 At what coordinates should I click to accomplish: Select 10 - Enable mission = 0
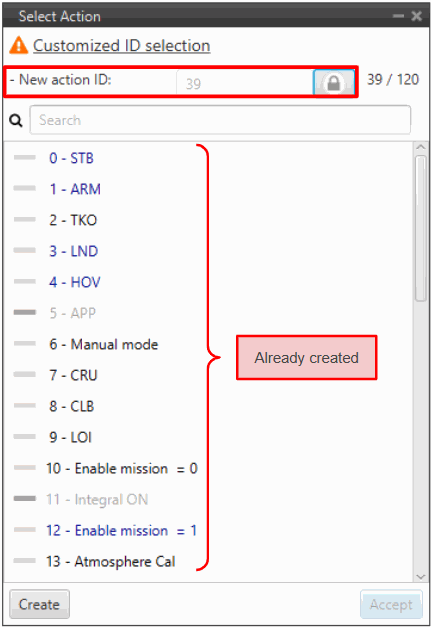122,468
